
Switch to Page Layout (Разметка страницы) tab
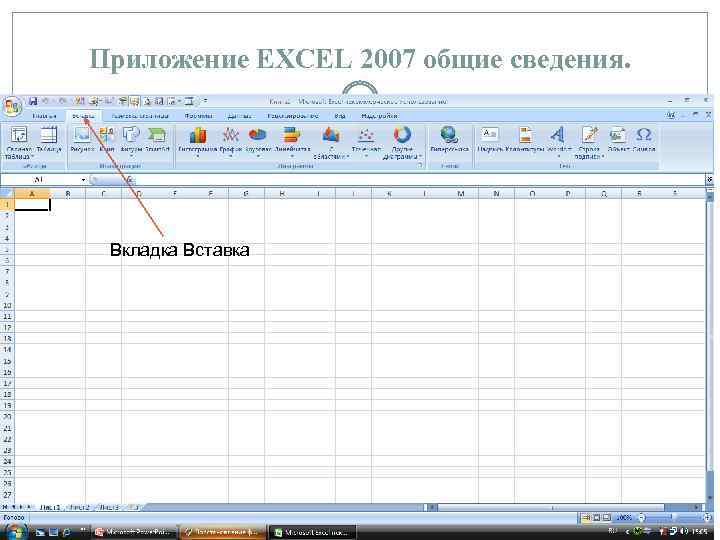[140, 116]
